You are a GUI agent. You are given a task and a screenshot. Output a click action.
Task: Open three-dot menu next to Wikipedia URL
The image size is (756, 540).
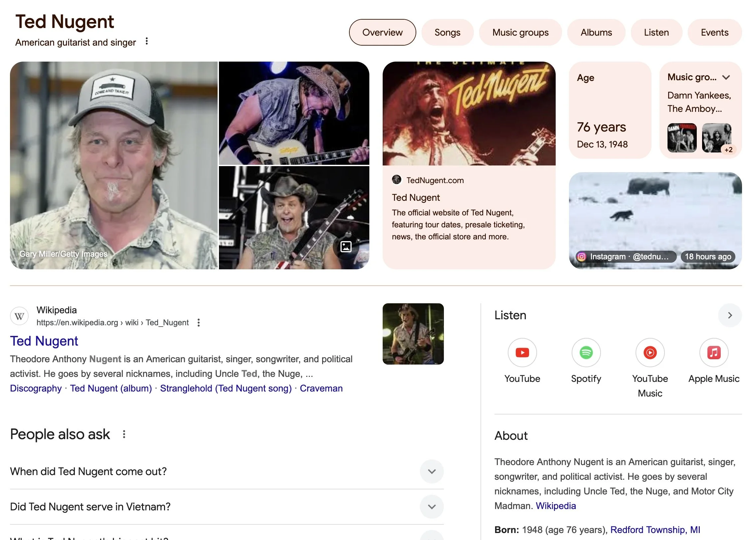tap(199, 323)
